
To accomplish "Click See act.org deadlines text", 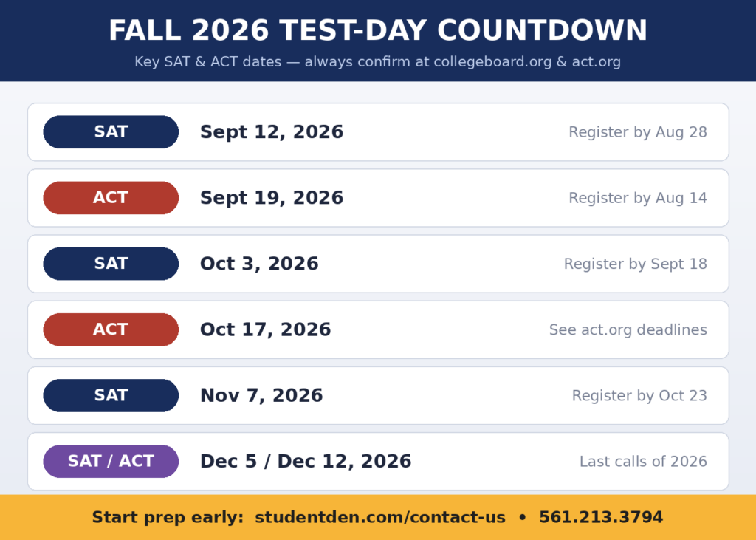I will 628,329.
